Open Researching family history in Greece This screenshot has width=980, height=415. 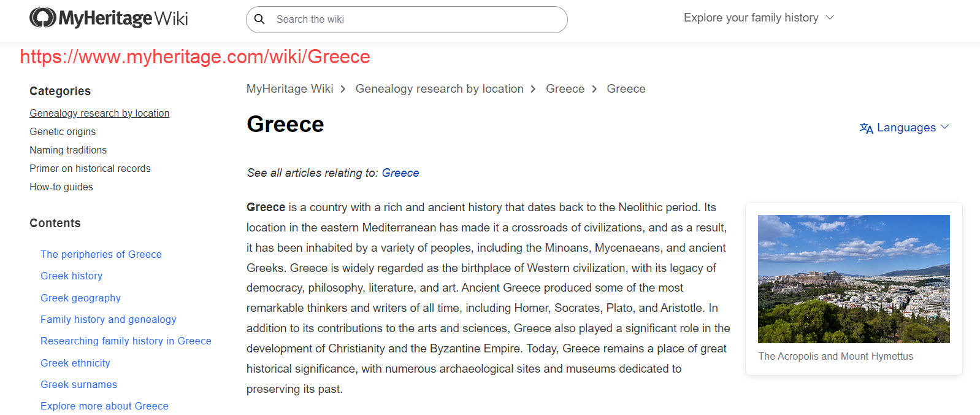[126, 341]
